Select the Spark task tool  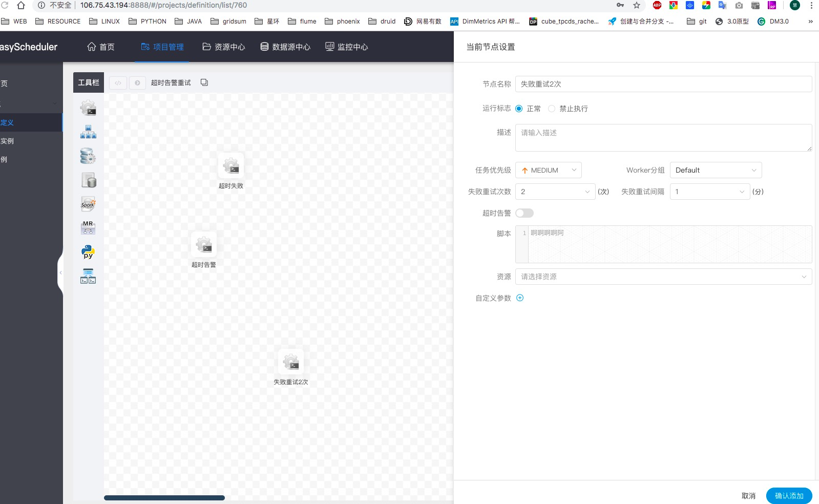[x=88, y=204]
